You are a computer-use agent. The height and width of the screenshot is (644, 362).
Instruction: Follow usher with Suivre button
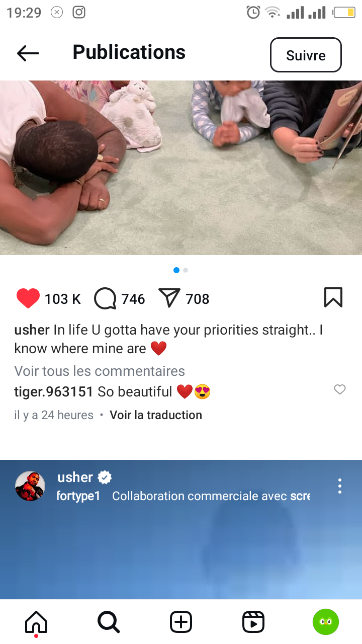pos(306,55)
